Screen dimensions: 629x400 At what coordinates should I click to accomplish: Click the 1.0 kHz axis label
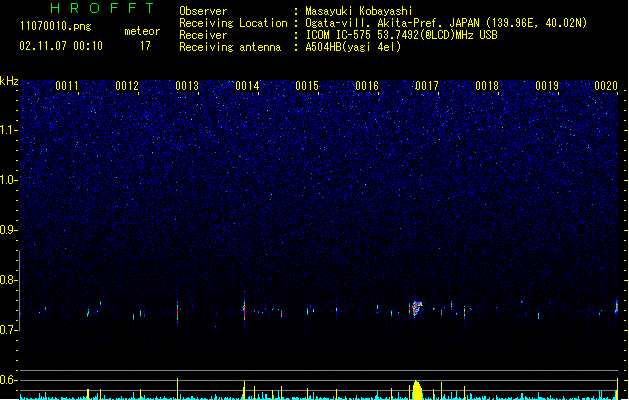click(x=9, y=180)
